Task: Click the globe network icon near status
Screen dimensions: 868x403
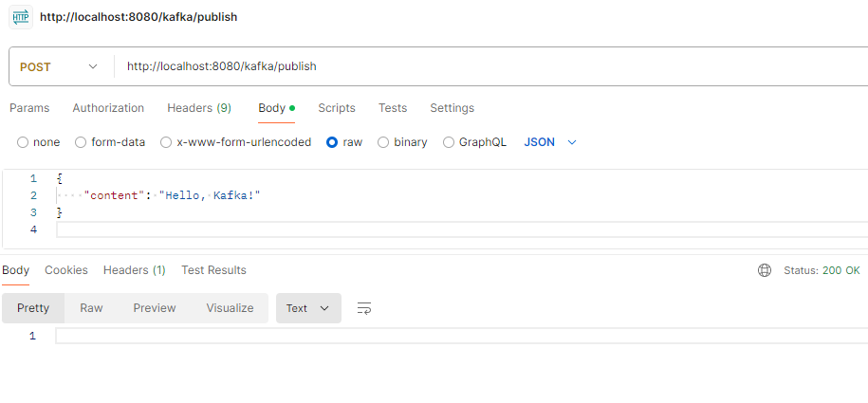Action: 765,270
